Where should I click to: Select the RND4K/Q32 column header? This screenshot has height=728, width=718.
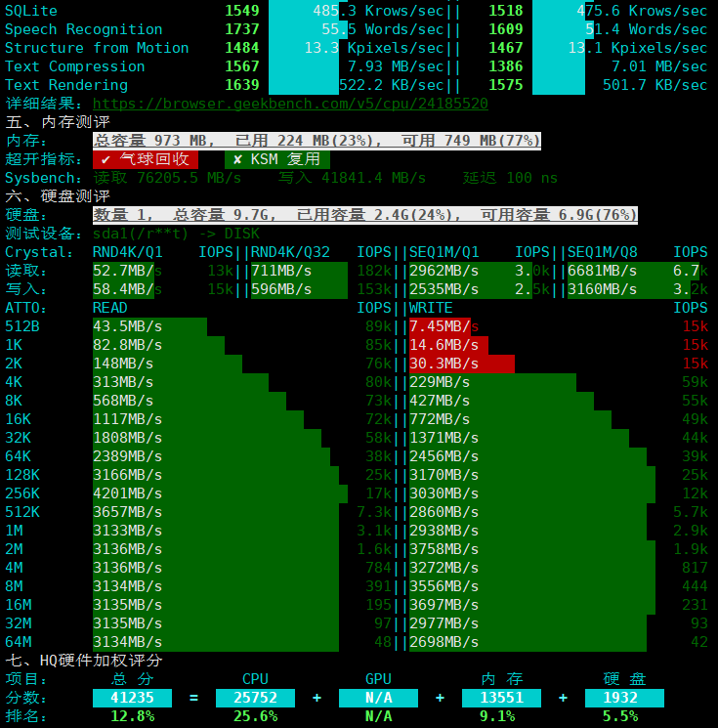click(x=290, y=252)
